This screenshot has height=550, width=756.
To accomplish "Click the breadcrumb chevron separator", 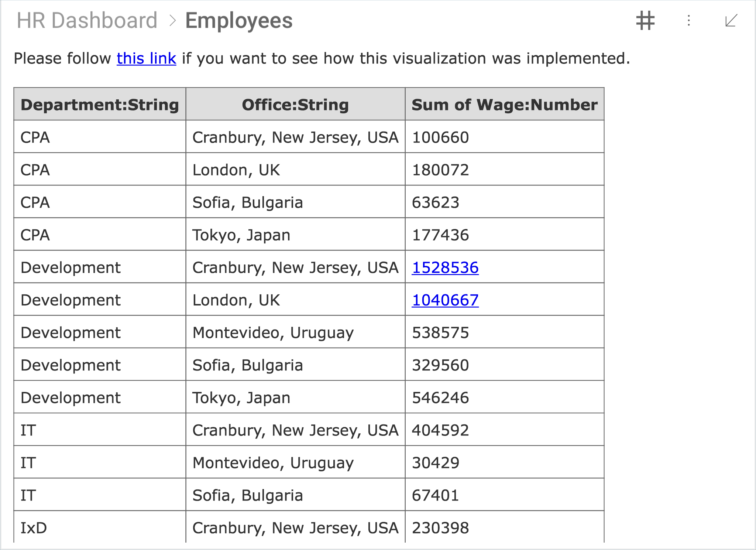I will [x=172, y=21].
